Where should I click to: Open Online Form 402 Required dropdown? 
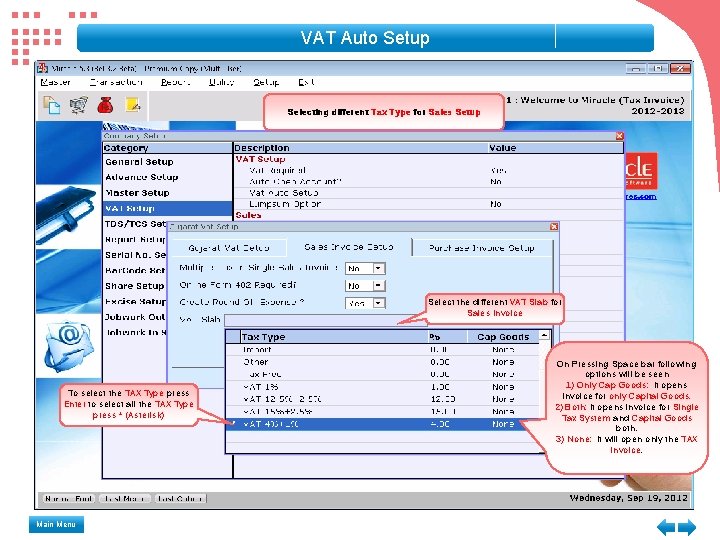(x=378, y=286)
